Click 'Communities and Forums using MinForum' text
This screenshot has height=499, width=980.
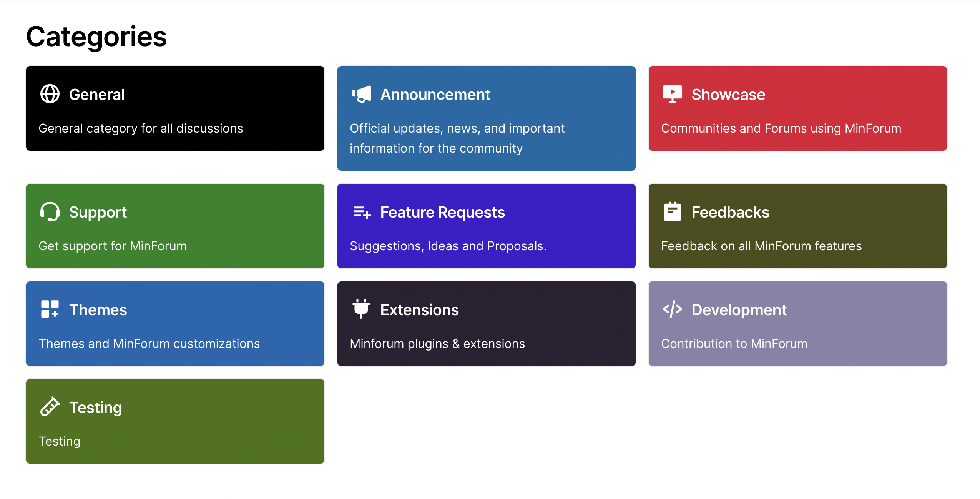pos(781,128)
